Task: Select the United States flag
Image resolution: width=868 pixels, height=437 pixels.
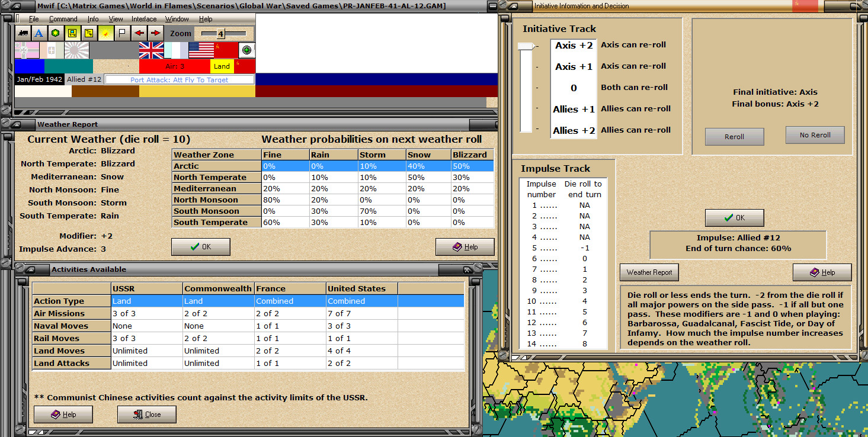Action: pos(201,50)
